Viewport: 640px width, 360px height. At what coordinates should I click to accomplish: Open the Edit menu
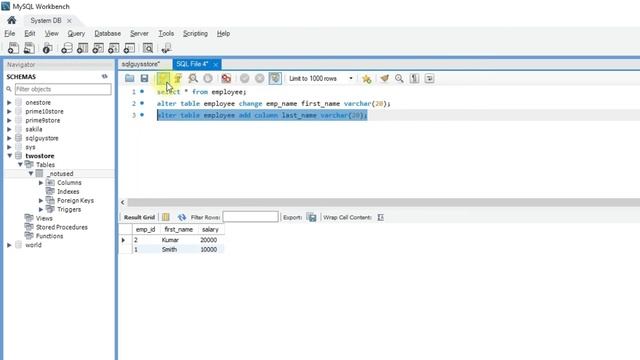tap(30, 33)
